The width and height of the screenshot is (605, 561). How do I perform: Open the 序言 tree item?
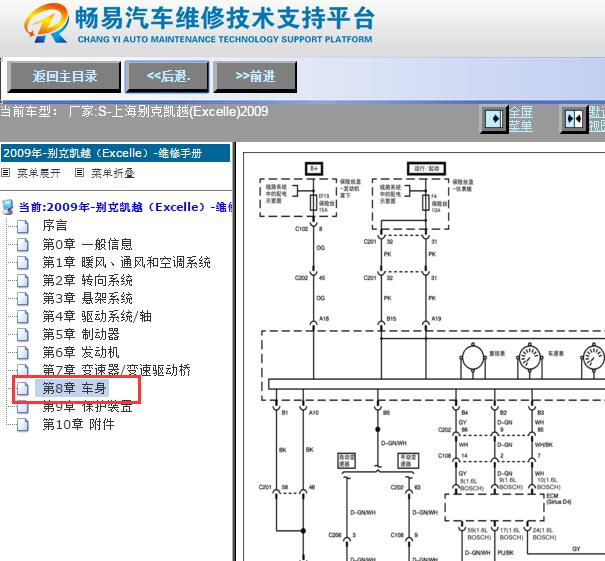55,225
